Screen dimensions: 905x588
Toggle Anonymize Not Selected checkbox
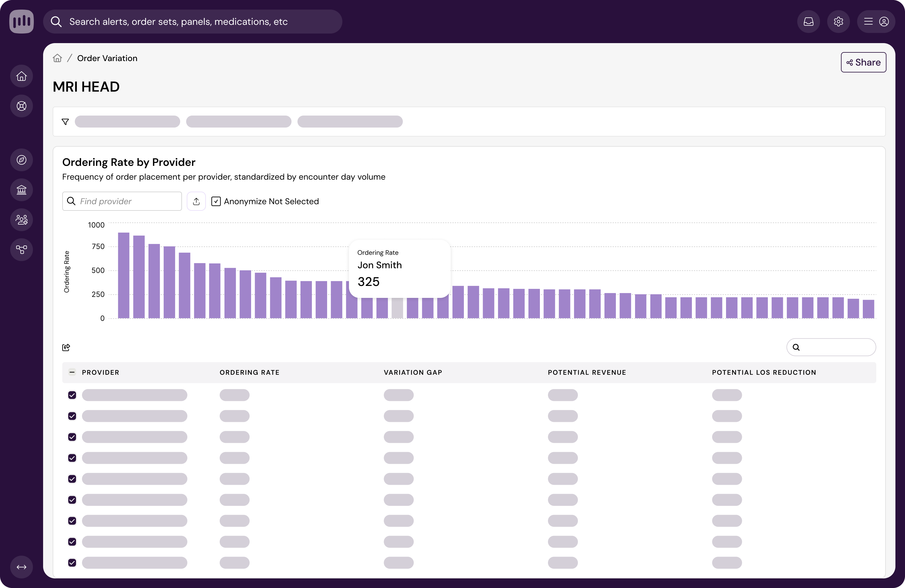(216, 201)
